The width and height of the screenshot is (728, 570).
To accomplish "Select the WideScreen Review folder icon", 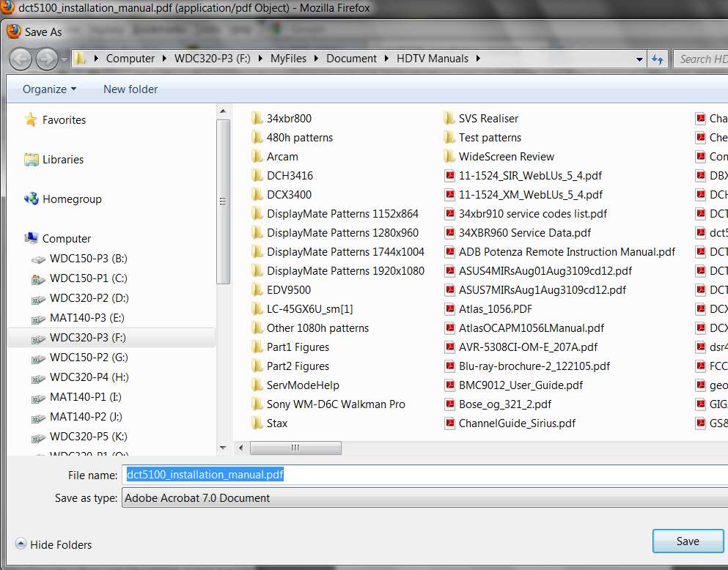I will pos(449,156).
